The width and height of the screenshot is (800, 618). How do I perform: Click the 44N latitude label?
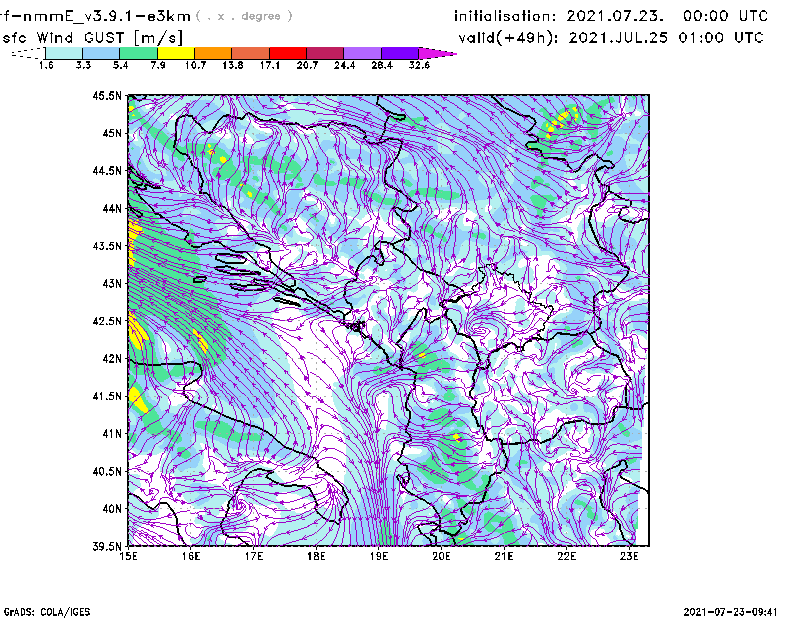click(112, 208)
